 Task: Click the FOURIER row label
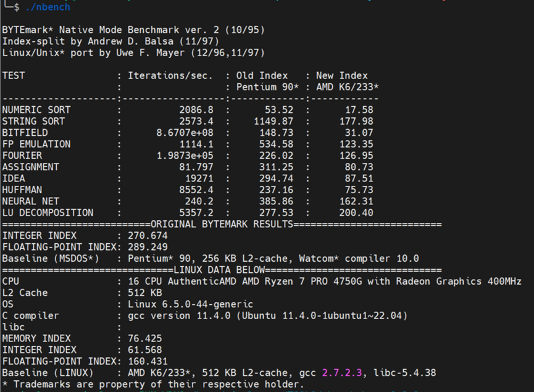[22, 156]
